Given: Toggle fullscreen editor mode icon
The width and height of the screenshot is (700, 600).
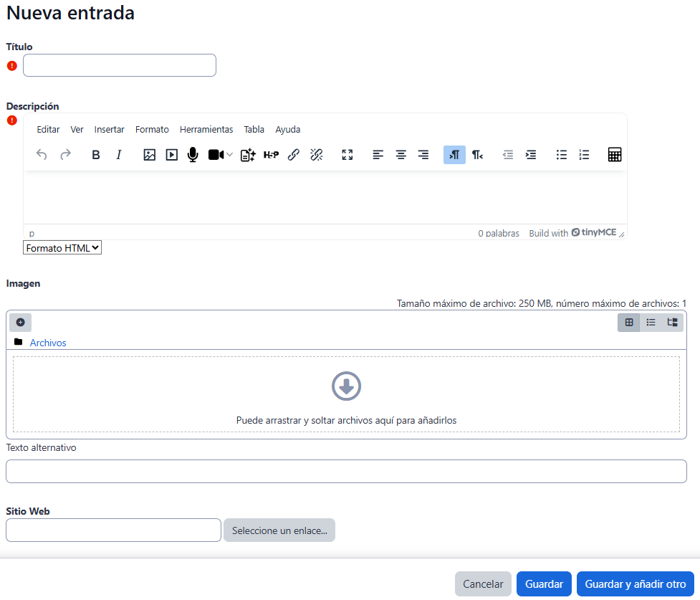Looking at the screenshot, I should tap(347, 155).
